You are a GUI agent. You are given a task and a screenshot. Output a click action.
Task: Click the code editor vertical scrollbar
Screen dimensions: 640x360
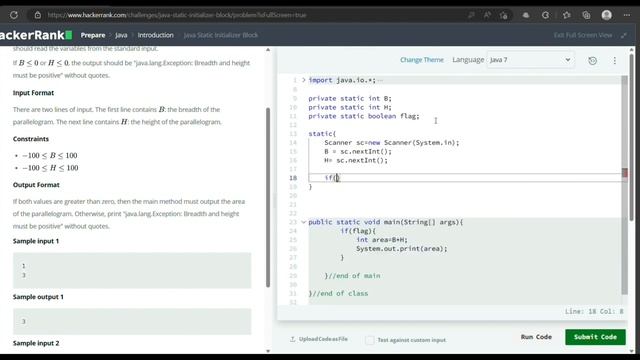[624, 184]
